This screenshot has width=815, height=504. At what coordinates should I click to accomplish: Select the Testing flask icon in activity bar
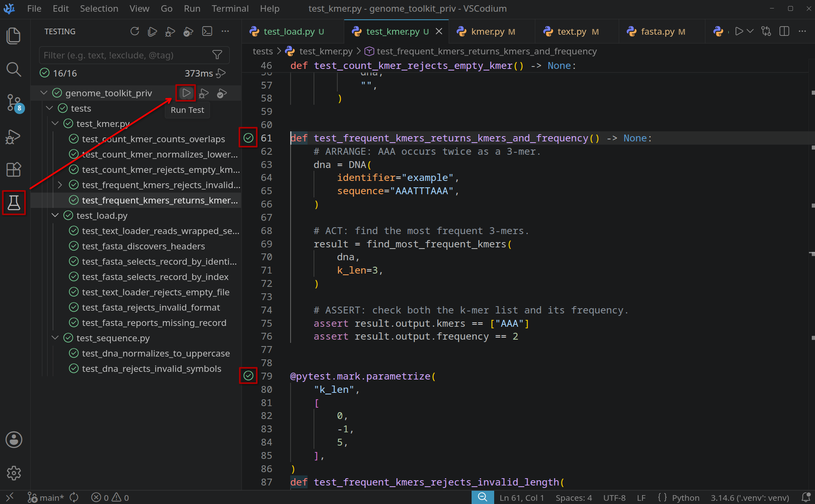click(x=14, y=203)
